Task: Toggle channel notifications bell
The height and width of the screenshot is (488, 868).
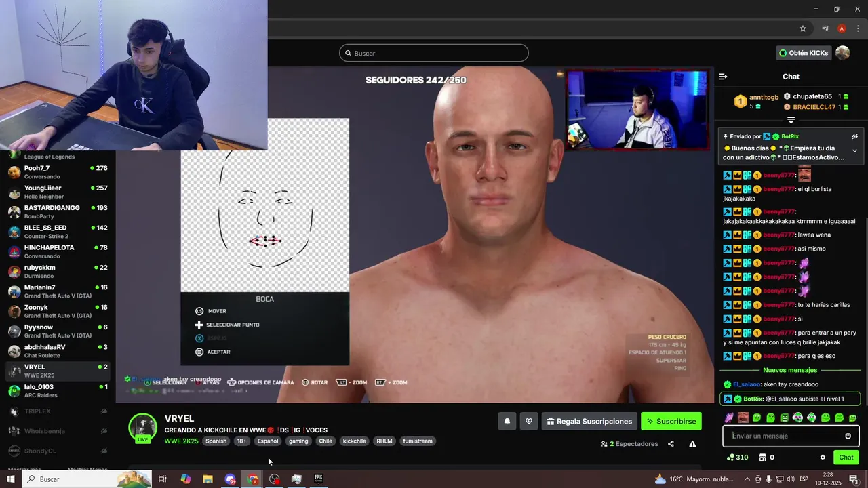Action: (x=507, y=421)
